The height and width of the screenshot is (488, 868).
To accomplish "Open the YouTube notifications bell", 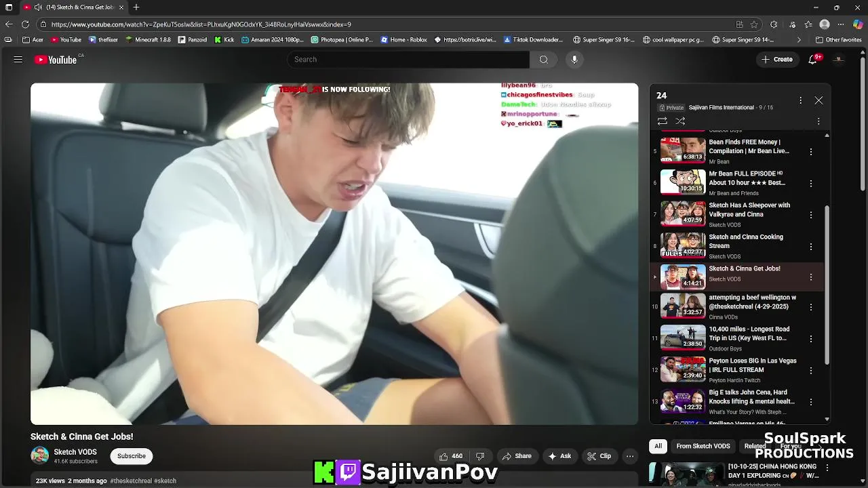I will pos(812,60).
